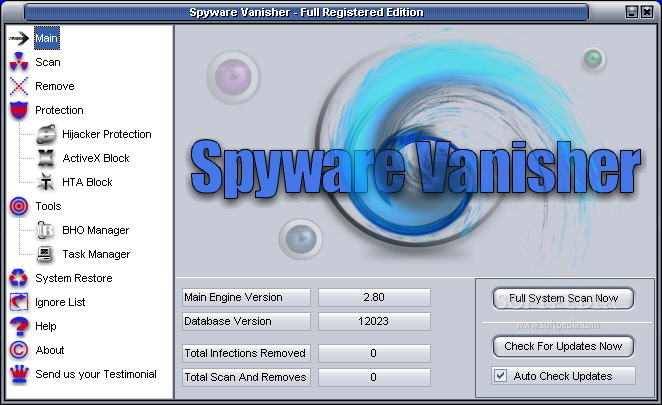Screen dimensions: 662x405
Task: Click the About copyright icon
Action: pos(19,350)
